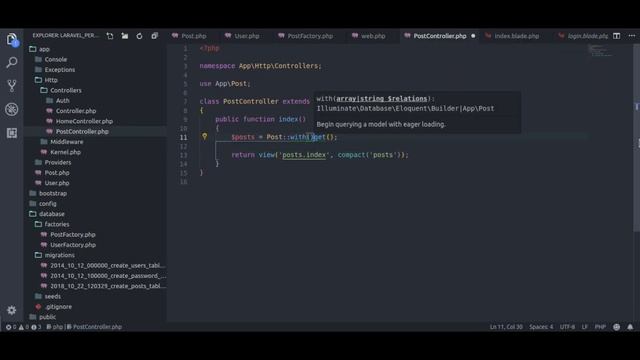Expand the Console folder
This screenshot has height=360, width=640.
[56, 59]
